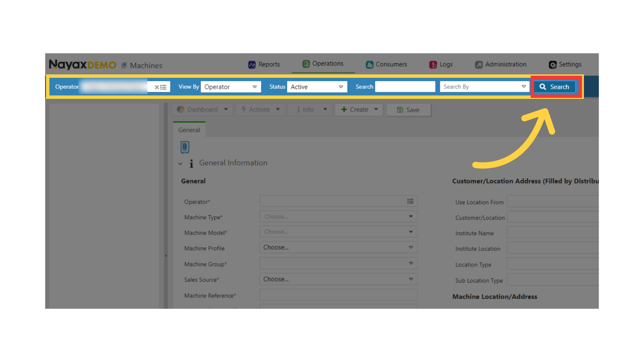The width and height of the screenshot is (644, 362).
Task: Click the Logs red exclamation icon
Action: 433,65
